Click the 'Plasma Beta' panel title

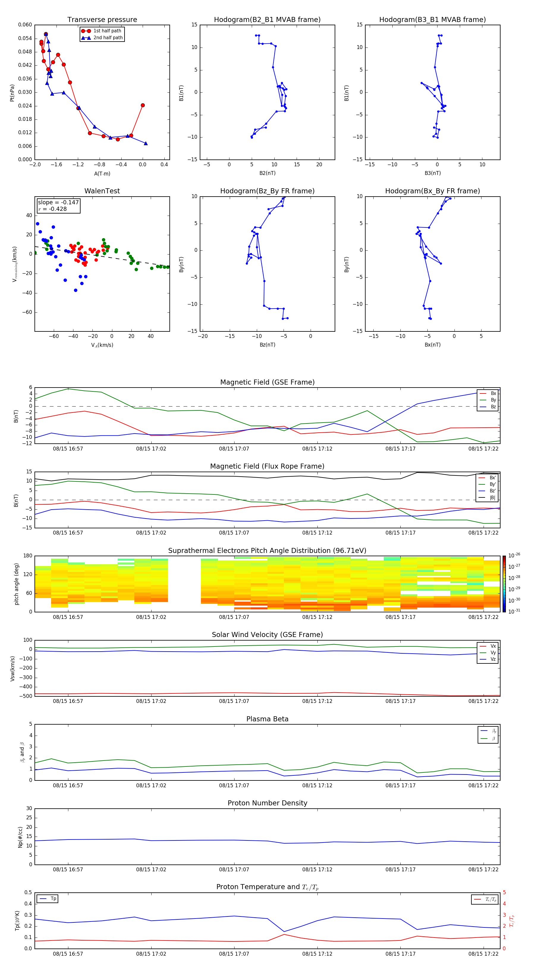267,719
